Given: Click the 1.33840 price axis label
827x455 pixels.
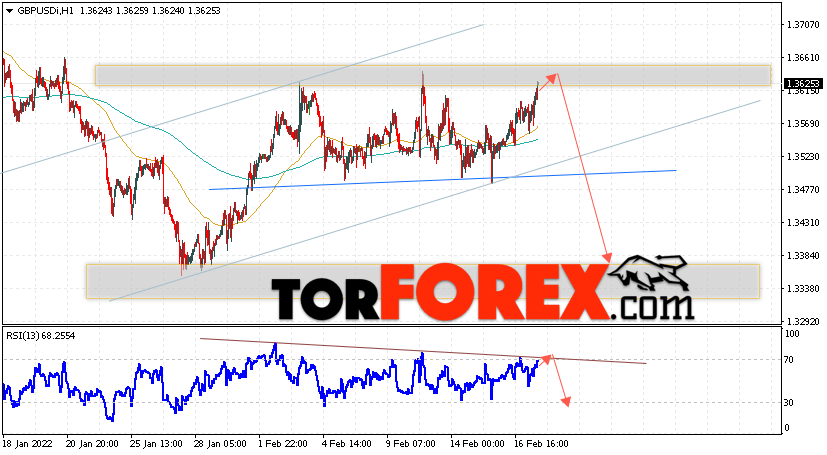Looking at the screenshot, I should [x=803, y=256].
